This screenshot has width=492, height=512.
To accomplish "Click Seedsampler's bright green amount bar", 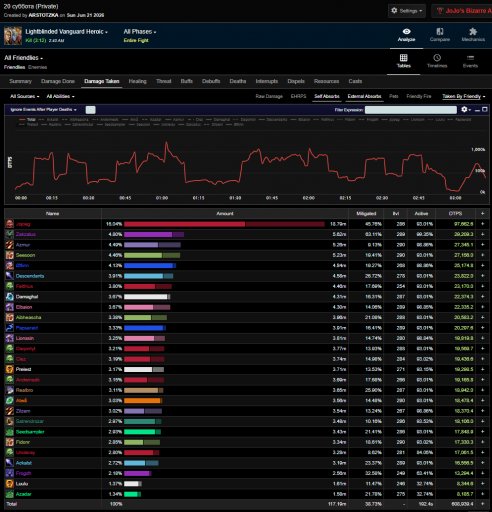I will pyautogui.click(x=142, y=432).
